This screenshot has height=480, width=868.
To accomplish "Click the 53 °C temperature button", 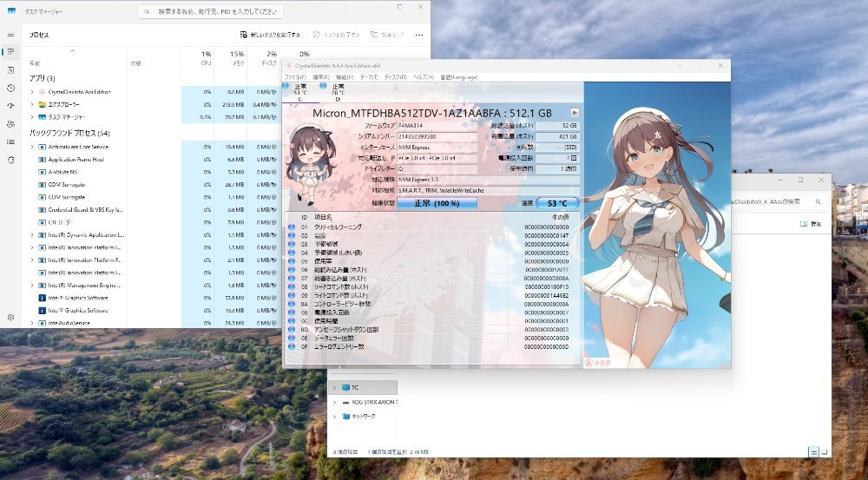I will pos(557,203).
